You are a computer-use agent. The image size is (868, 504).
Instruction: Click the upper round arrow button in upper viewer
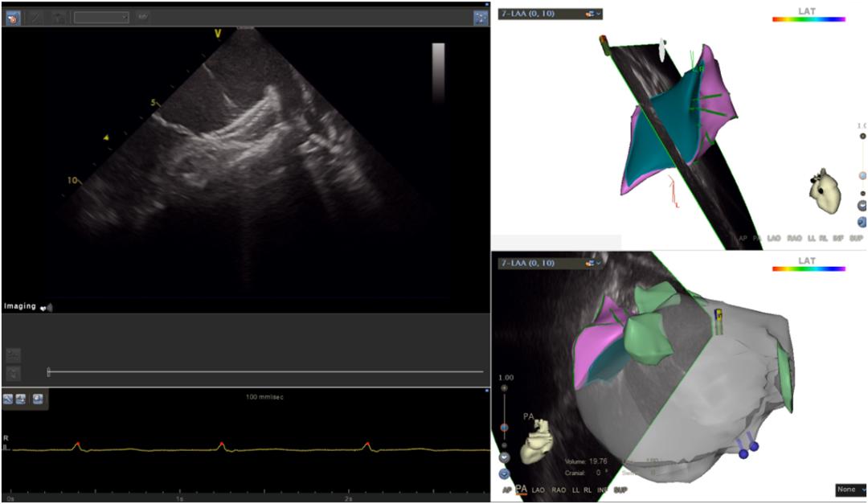click(862, 206)
